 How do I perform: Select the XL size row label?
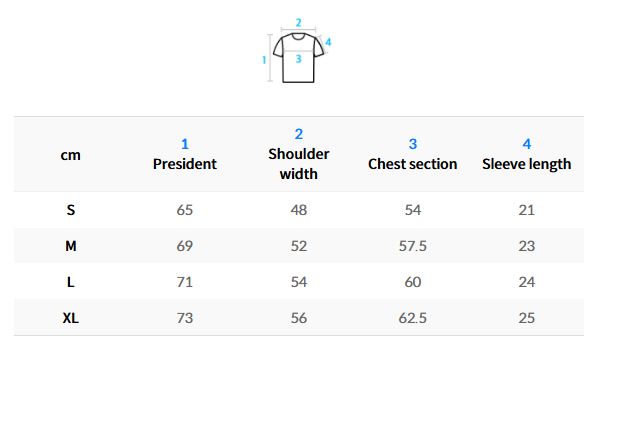[70, 318]
